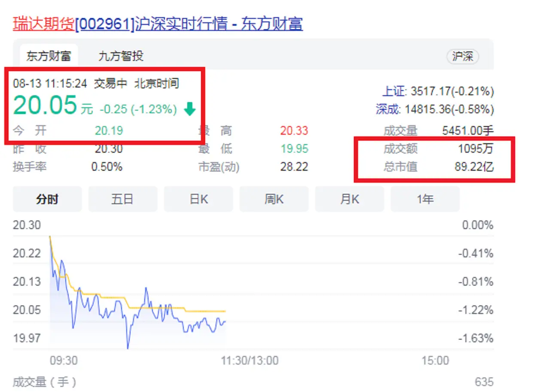Switch to the 九方智投 tab
Image resolution: width=559 pixels, height=392 pixels.
[x=121, y=56]
